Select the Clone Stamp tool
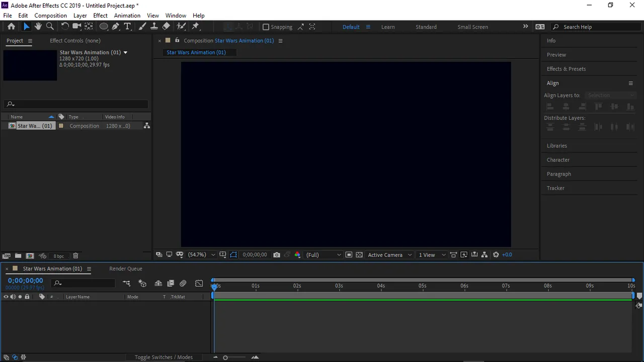Viewport: 644px width, 362px height. [x=154, y=27]
